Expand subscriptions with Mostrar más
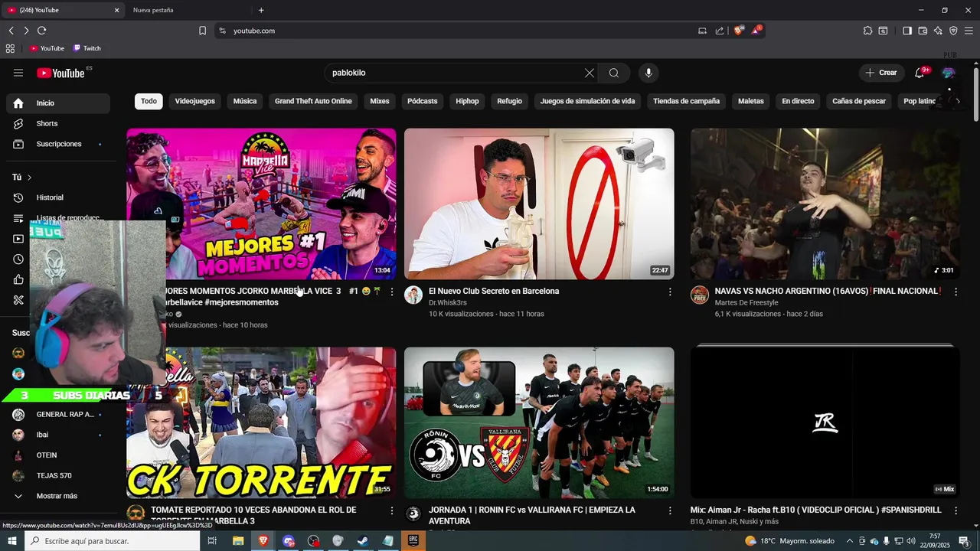 [x=58, y=496]
